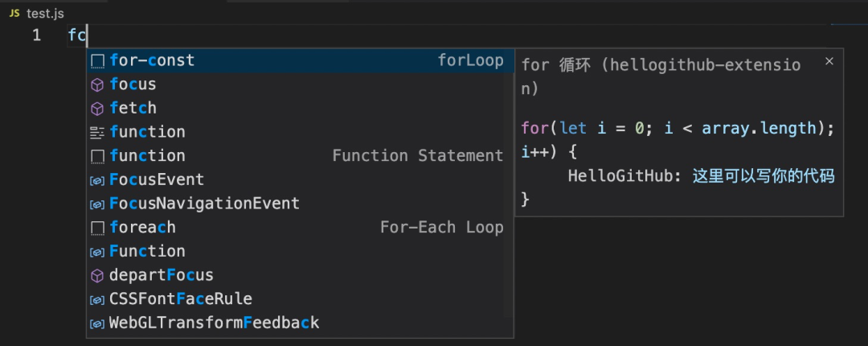This screenshot has height=346, width=868.
Task: Click the JS file icon on the tab
Action: click(14, 14)
